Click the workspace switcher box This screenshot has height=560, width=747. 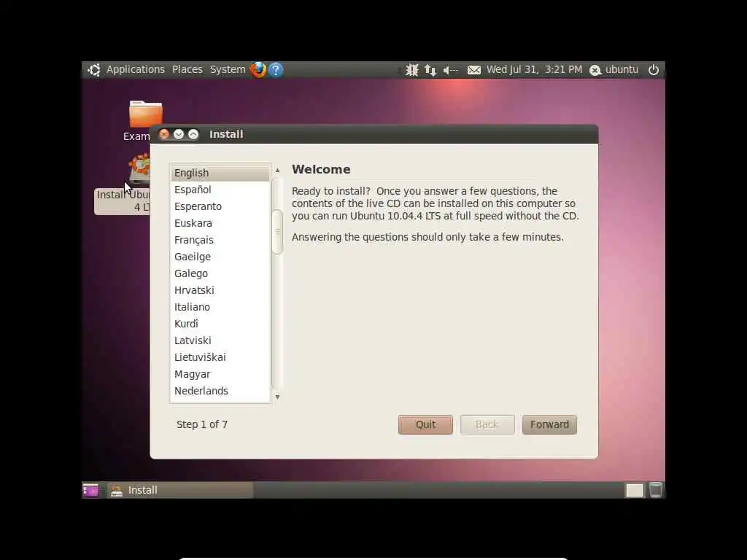tap(634, 490)
